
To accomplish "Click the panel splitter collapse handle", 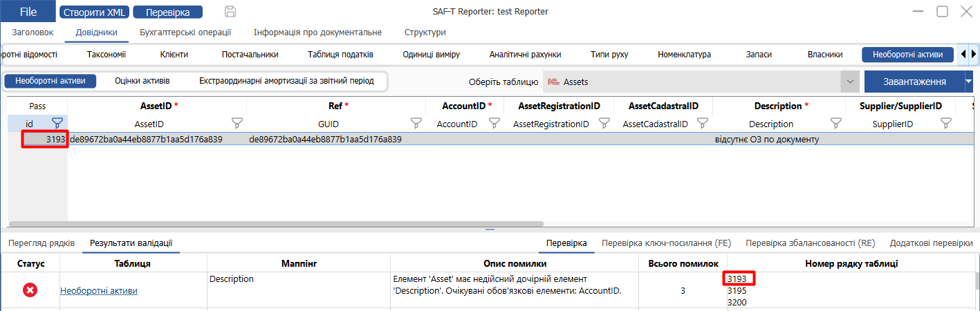I will pos(490,229).
